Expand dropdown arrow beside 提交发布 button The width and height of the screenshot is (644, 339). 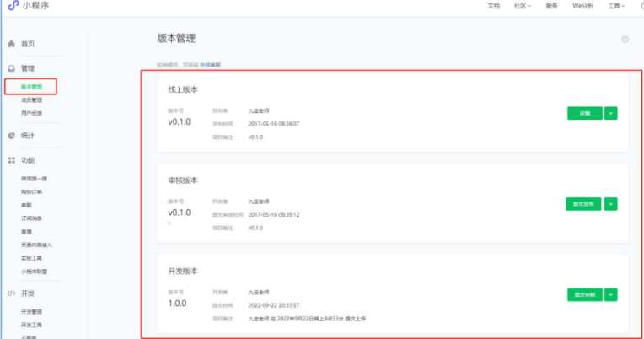tap(611, 204)
